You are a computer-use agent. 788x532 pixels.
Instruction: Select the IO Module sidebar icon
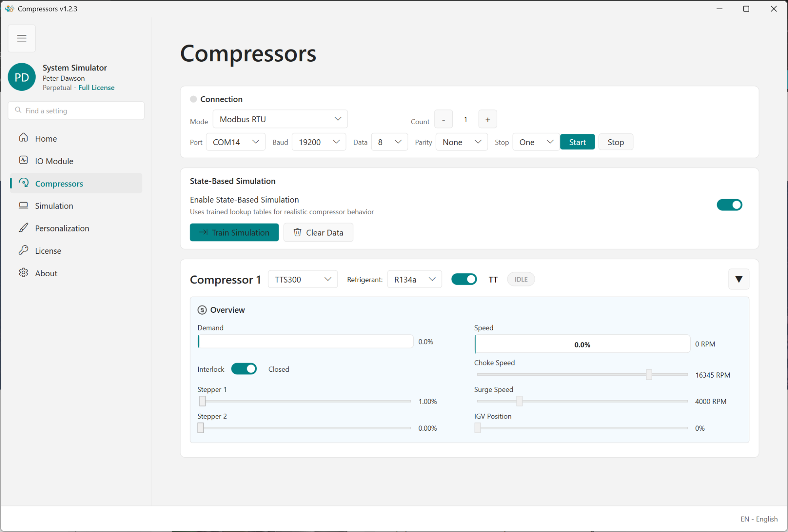tap(24, 161)
